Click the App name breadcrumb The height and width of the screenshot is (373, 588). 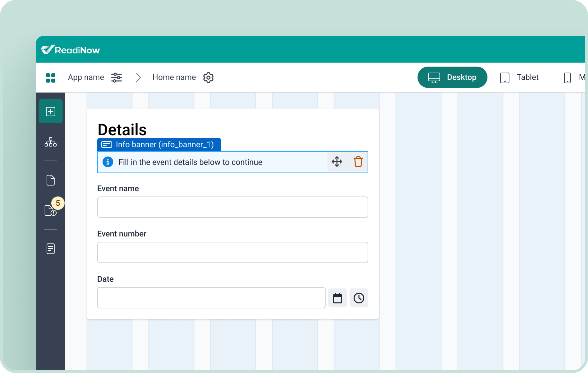click(x=86, y=78)
